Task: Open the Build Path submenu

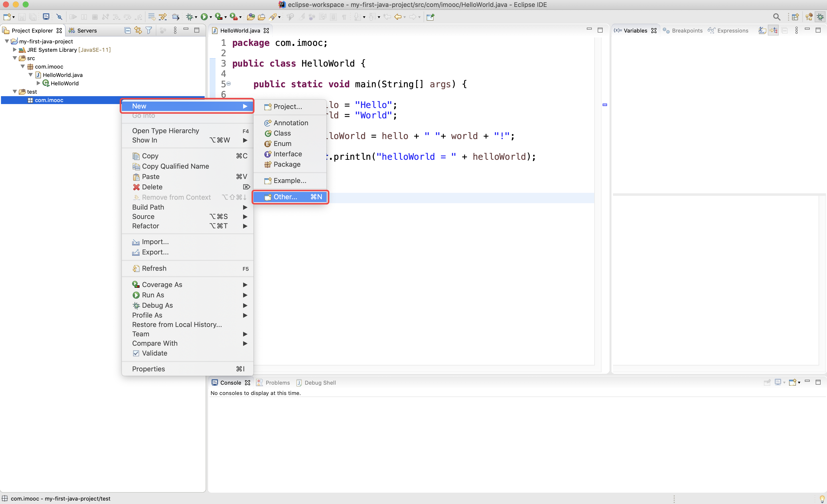Action: click(187, 207)
